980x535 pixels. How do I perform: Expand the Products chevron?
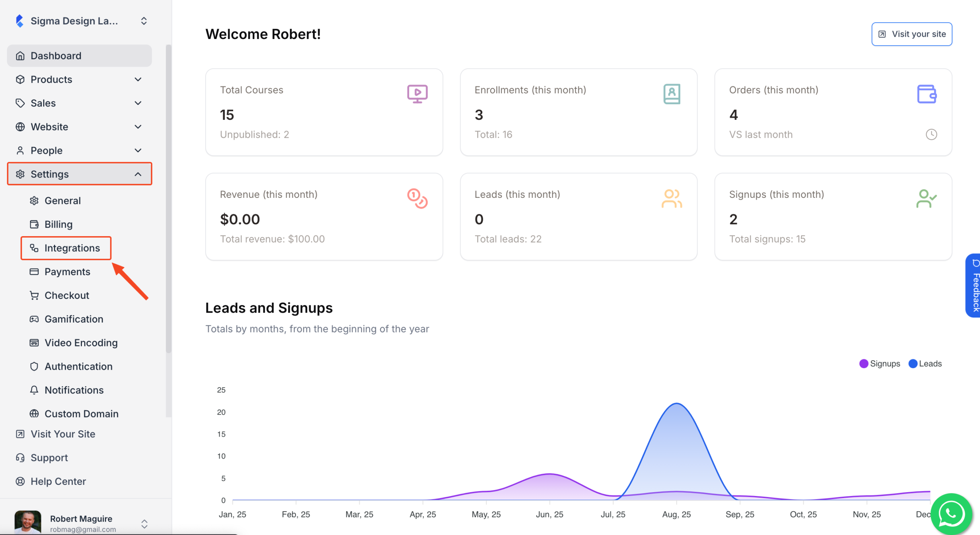(x=138, y=80)
